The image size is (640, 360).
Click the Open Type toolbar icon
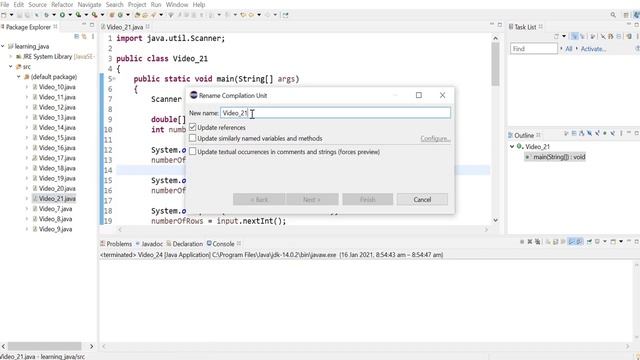click(137, 15)
